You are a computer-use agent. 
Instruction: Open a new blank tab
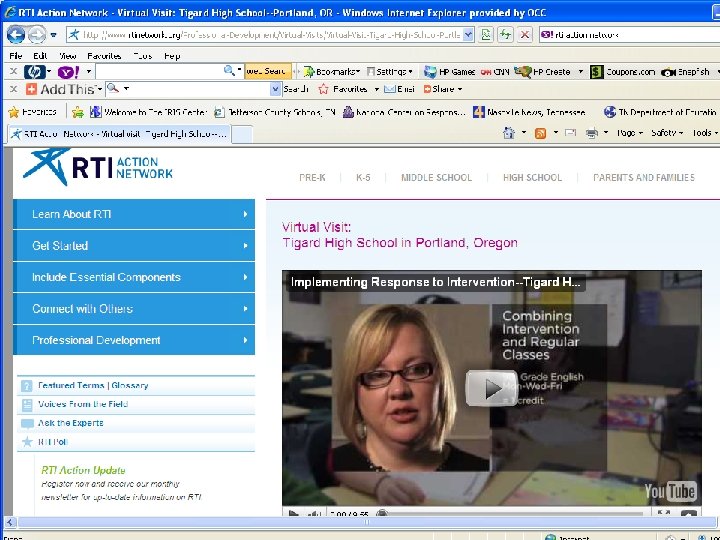[242, 135]
